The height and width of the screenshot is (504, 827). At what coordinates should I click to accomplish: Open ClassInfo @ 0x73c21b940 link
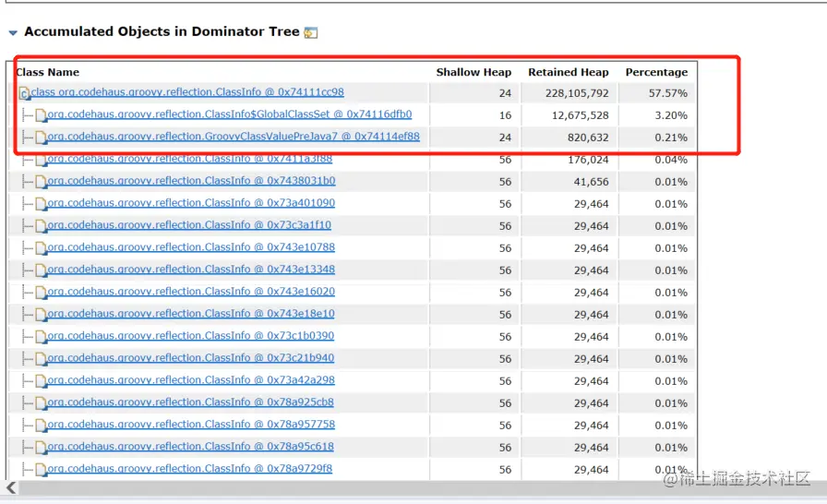pyautogui.click(x=191, y=358)
